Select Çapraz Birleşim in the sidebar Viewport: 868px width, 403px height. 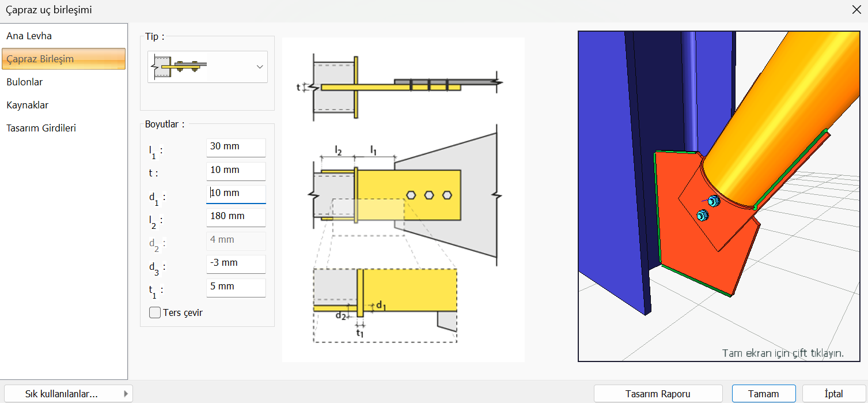[40, 59]
